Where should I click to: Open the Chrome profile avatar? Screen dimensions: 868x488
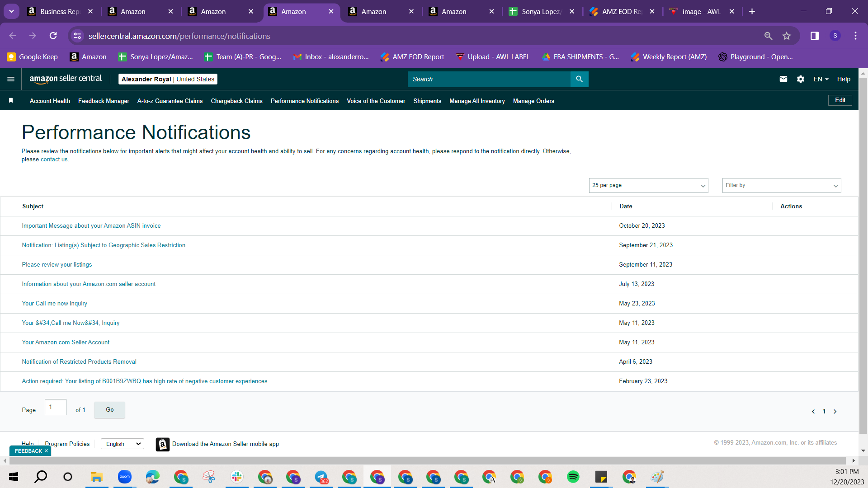tap(835, 36)
